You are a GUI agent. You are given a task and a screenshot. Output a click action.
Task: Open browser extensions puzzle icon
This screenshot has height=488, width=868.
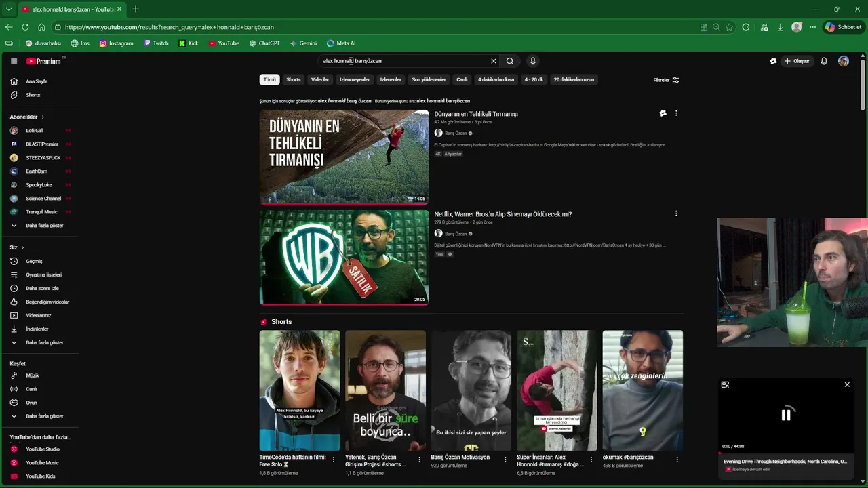[x=746, y=27]
